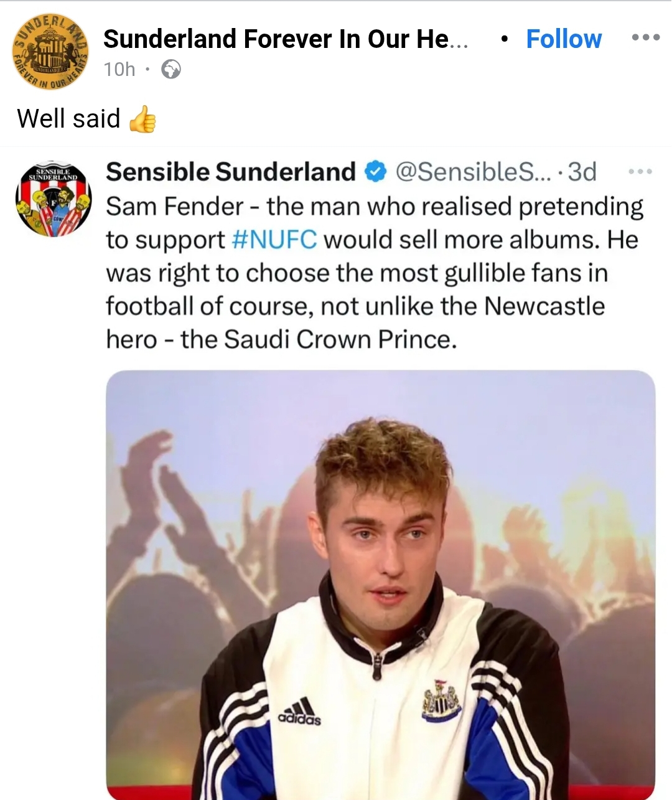Viewport: 672px width, 800px height.
Task: Click the thumbs up emoji in the caption
Action: [142, 119]
